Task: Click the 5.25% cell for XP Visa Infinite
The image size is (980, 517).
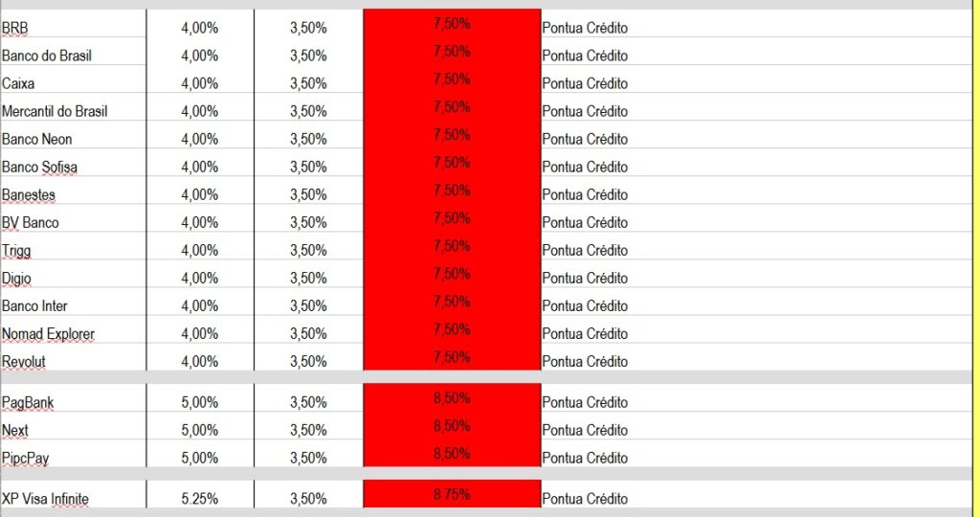Action: pyautogui.click(x=199, y=499)
